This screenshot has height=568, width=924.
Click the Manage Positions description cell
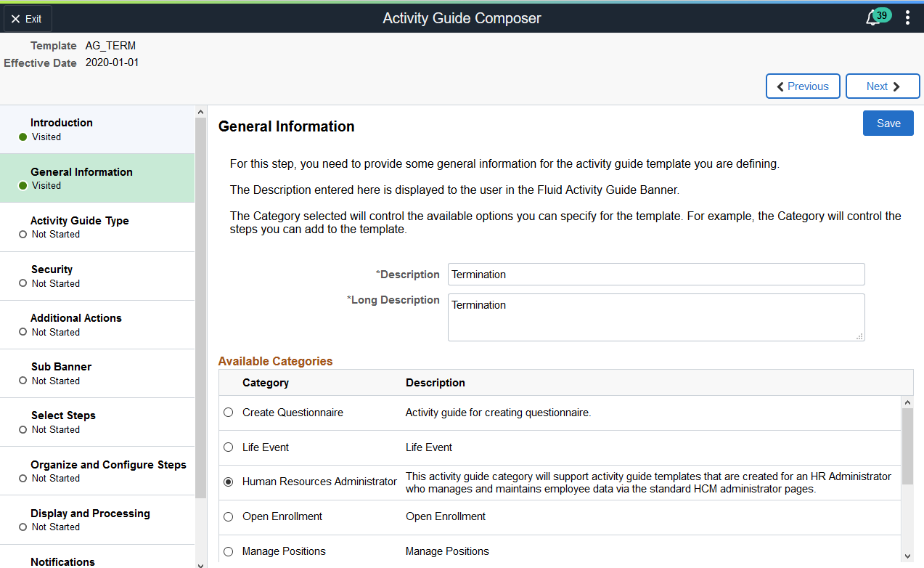(447, 551)
